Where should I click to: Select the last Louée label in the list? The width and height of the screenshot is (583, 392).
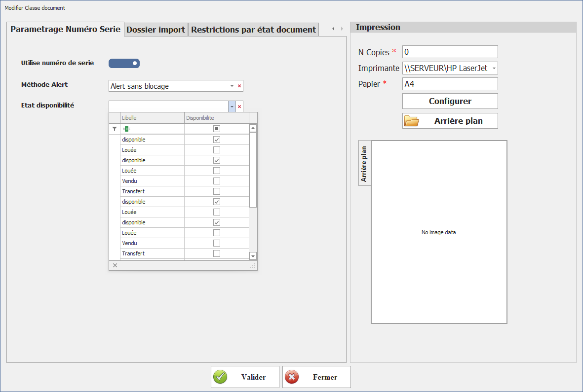click(x=129, y=233)
